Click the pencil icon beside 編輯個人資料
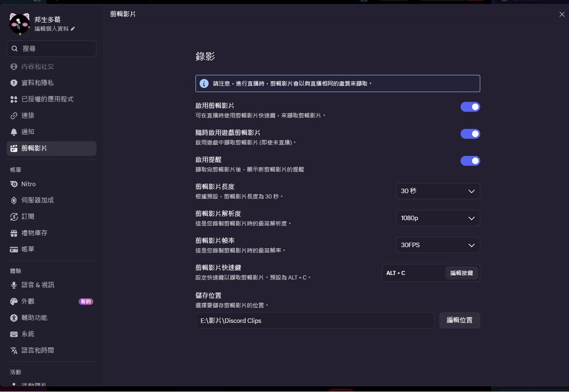Screen dimensions: 569x392 (73, 28)
